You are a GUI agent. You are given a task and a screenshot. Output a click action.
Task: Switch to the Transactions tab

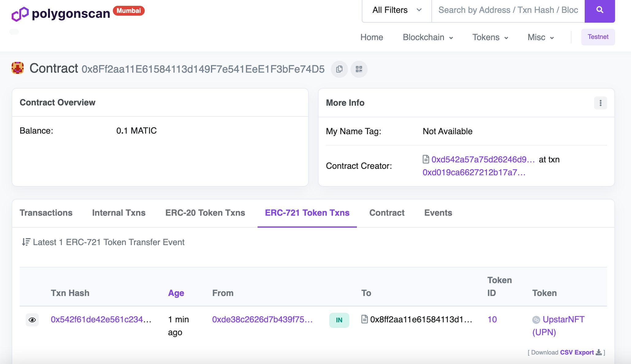[x=46, y=213]
